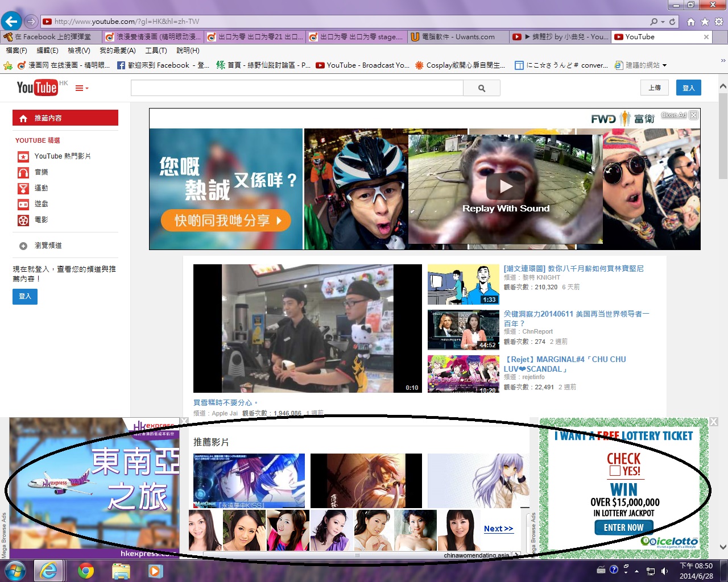Open the 編輯(E) menu

(x=47, y=51)
